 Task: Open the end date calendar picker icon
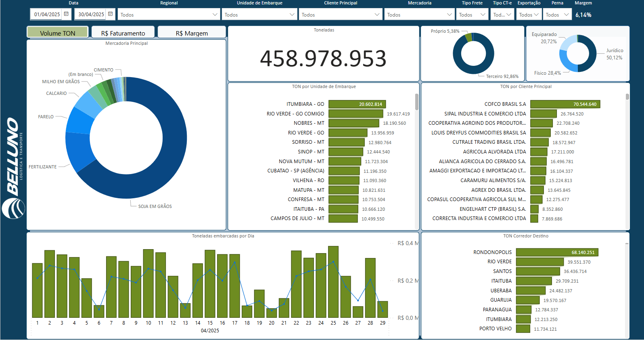(110, 14)
